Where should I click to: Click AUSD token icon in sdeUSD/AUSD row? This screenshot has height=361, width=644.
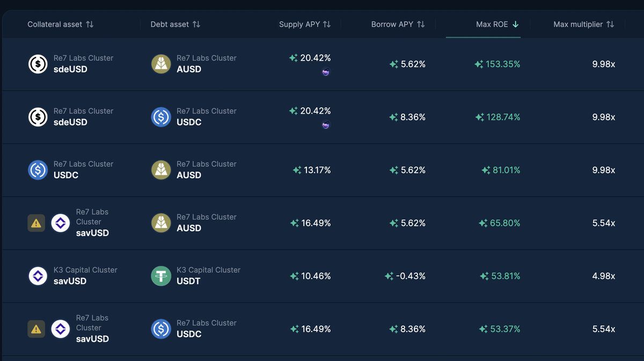click(161, 64)
